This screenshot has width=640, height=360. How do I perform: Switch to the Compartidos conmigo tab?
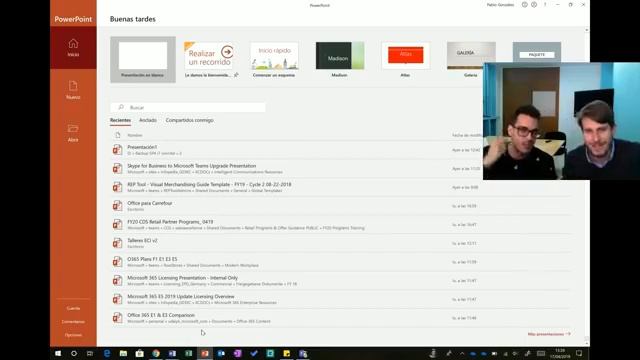click(x=189, y=120)
